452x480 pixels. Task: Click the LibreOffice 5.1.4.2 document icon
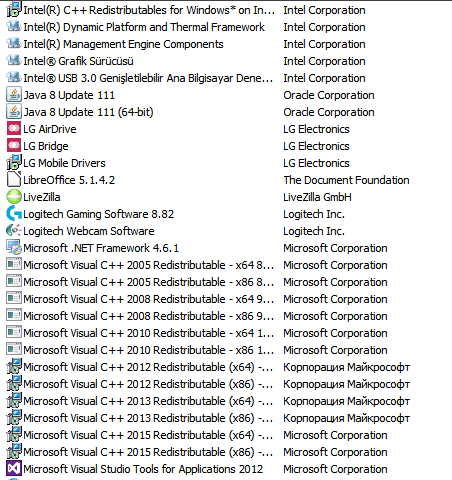coord(14,180)
